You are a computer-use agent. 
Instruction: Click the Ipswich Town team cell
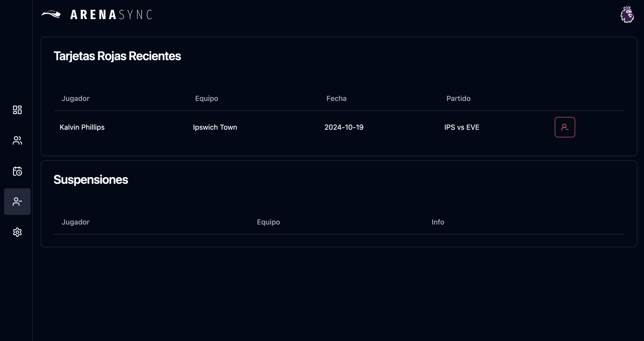coord(215,127)
